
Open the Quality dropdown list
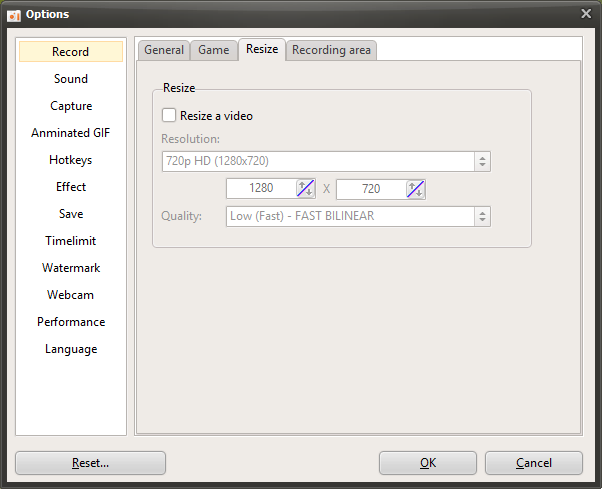click(x=358, y=216)
